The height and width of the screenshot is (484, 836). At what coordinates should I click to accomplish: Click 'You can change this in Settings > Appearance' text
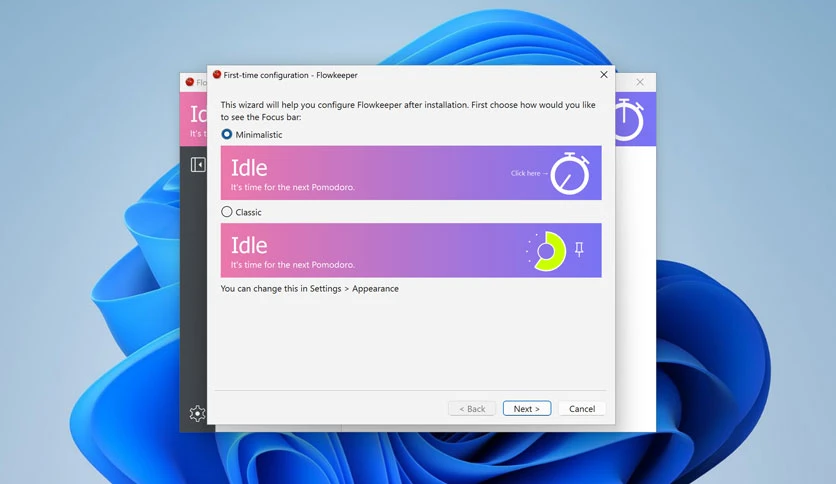[x=310, y=288]
